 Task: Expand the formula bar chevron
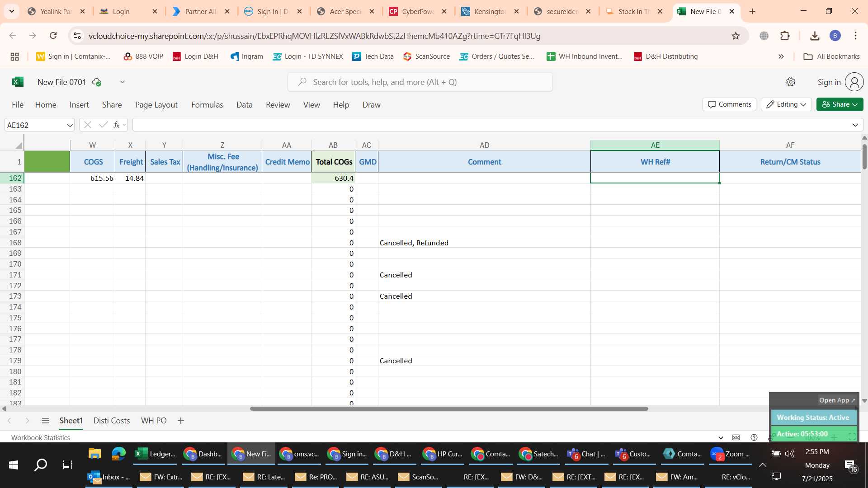point(855,125)
